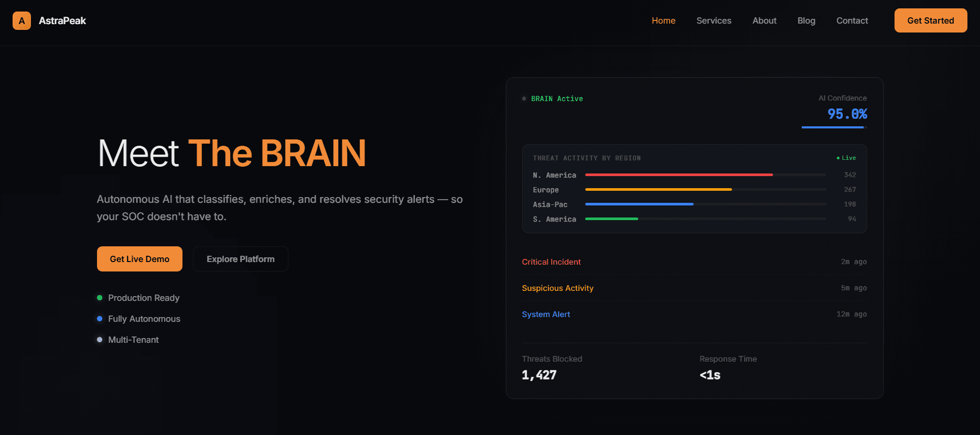Click the Get Live Demo button
Viewport: 980px width, 435px height.
point(139,259)
